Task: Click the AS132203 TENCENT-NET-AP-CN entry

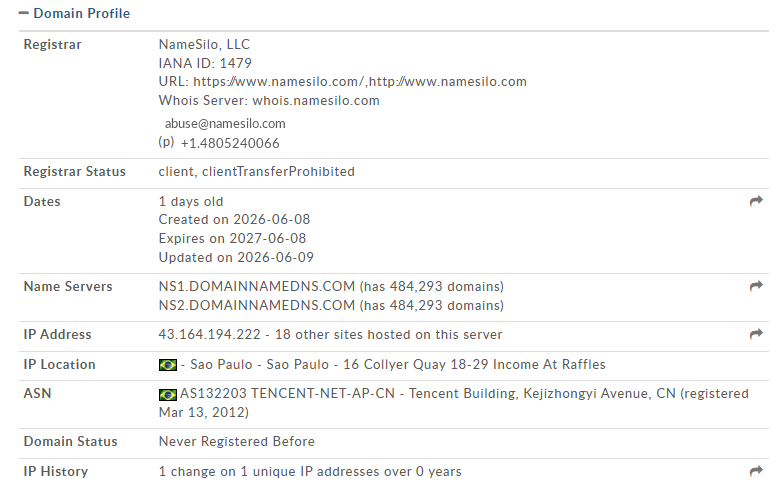Action: pos(287,393)
